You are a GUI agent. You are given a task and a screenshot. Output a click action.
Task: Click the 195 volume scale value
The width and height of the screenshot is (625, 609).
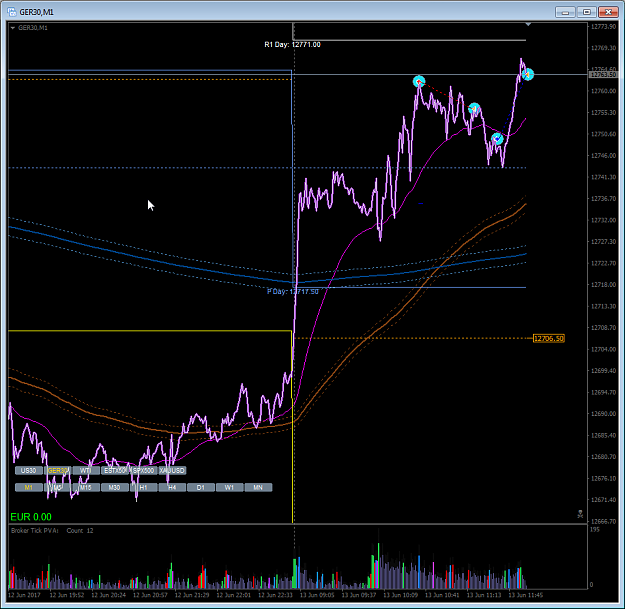[x=594, y=530]
